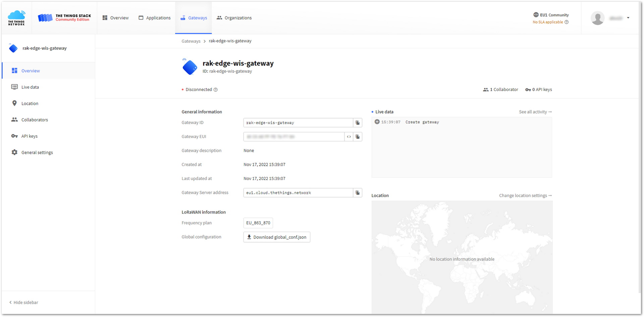The image size is (644, 317).
Task: Click the Gateways breadcrumb link
Action: pos(191,41)
